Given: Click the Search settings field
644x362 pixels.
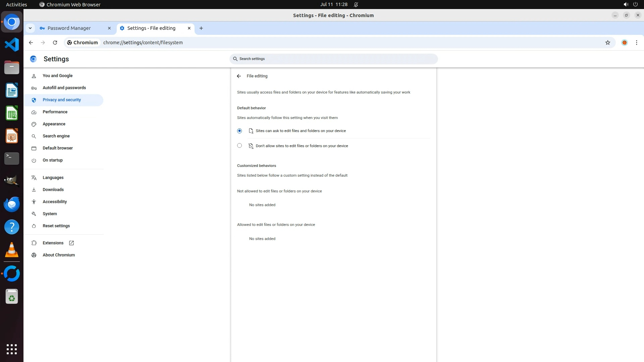Looking at the screenshot, I should (333, 59).
